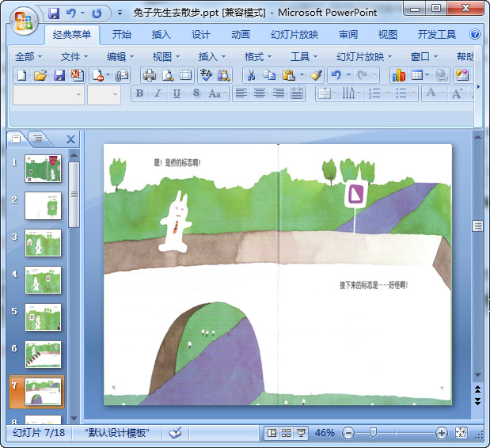
Task: Save via Quick Access toolbar icon
Action: 54,13
